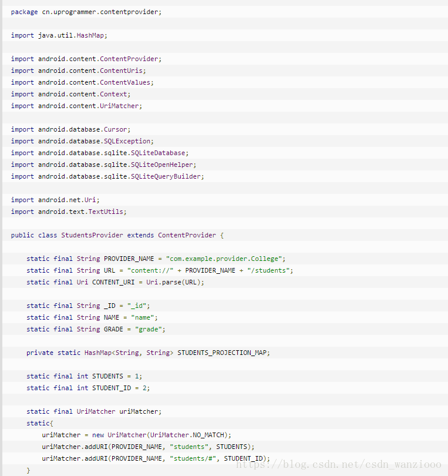Click the static{ block opener

point(40,423)
